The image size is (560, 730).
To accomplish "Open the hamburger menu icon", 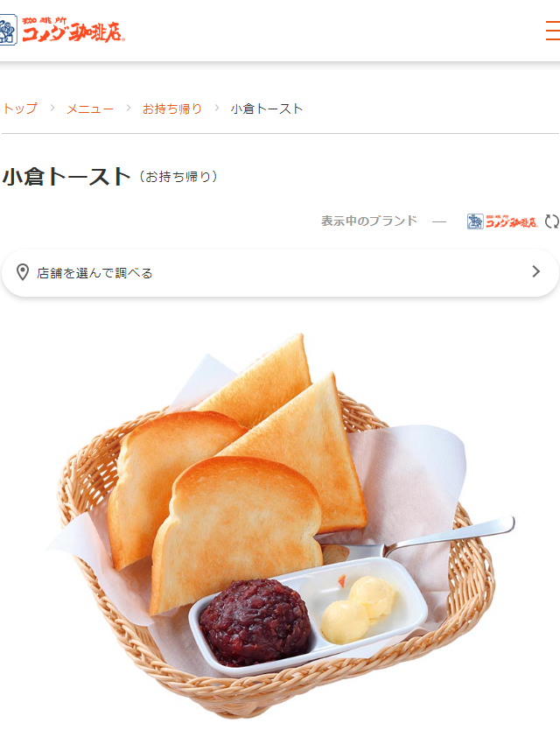I will point(553,31).
